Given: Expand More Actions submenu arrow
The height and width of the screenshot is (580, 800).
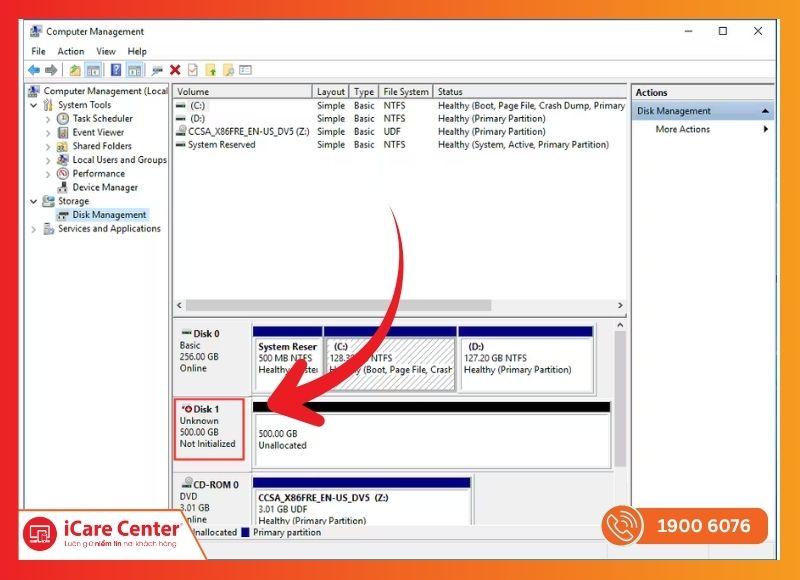Looking at the screenshot, I should (x=766, y=129).
